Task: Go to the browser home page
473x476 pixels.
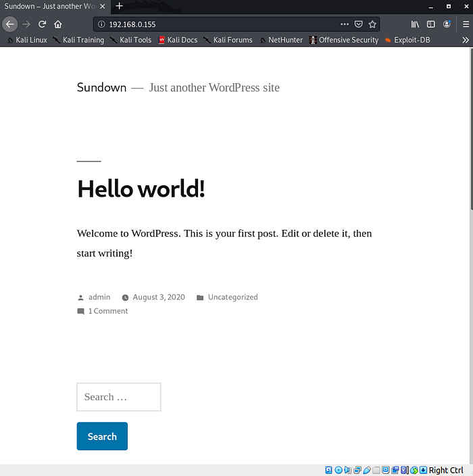Action: 58,24
